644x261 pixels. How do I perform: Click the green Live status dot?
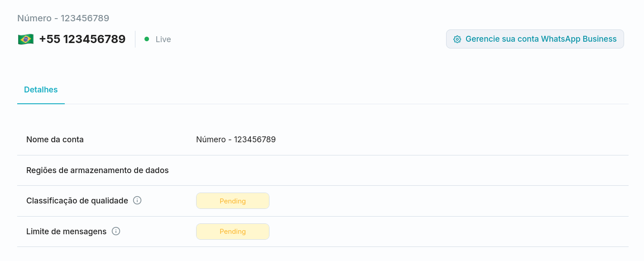point(147,39)
